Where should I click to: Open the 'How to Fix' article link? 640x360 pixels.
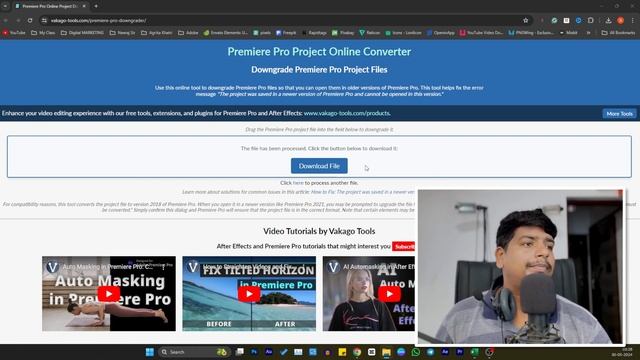click(x=363, y=192)
